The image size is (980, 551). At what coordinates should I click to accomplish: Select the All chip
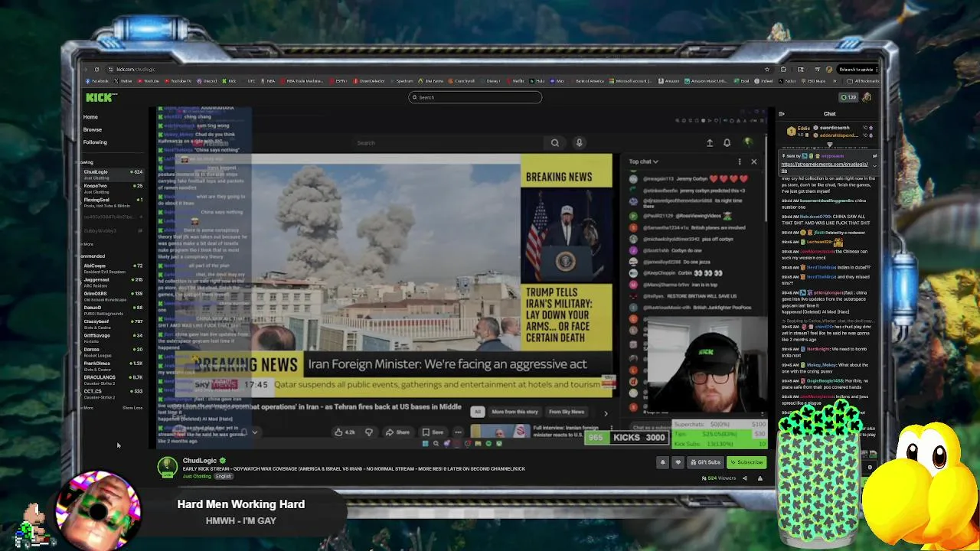(477, 412)
